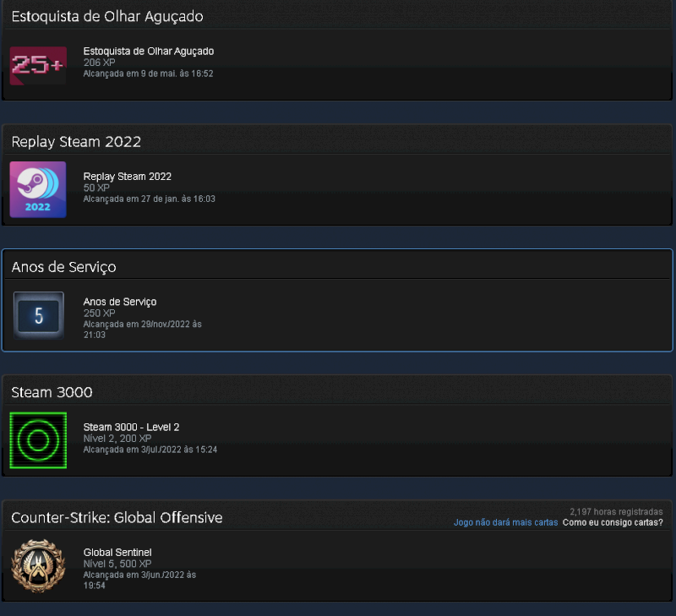Image resolution: width=676 pixels, height=616 pixels.
Task: Open 'Como eu consigo cartas?' help link
Action: click(613, 522)
